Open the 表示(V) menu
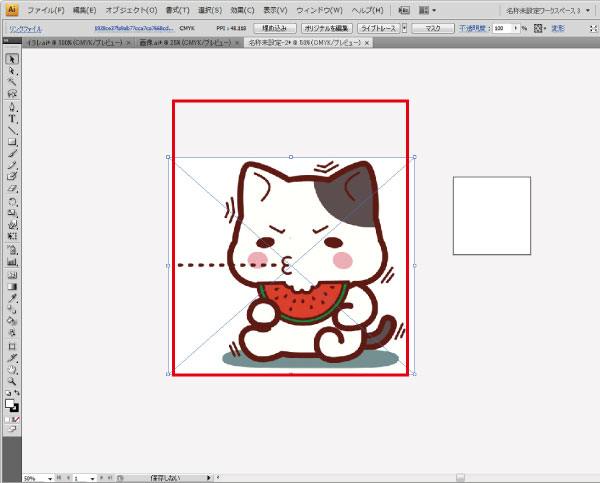Viewport: 600px width, 483px height. 275,10
